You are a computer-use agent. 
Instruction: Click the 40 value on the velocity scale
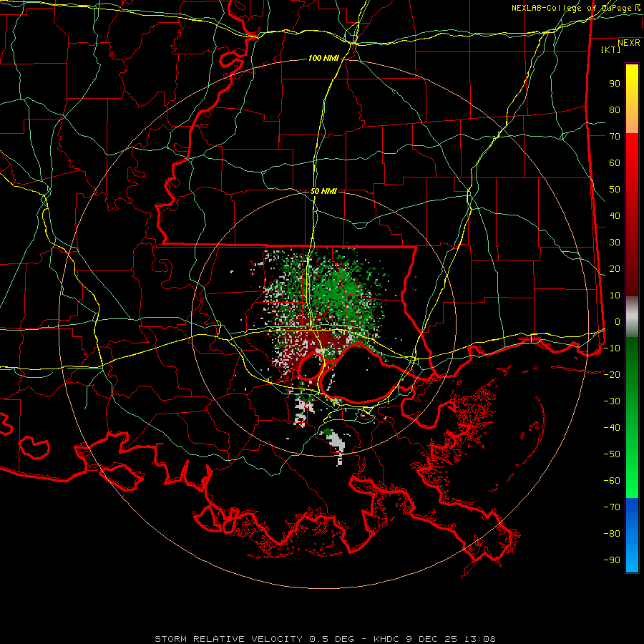[x=615, y=216]
